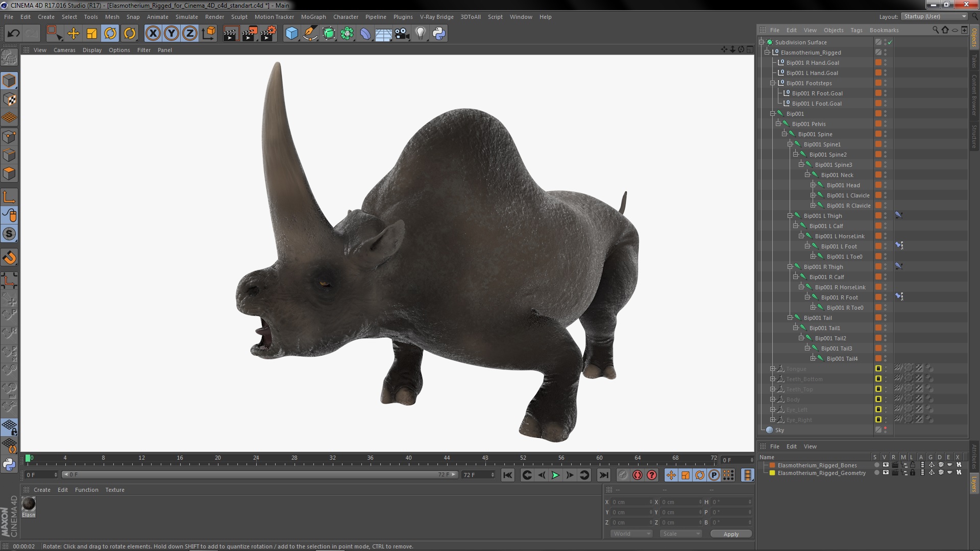Image resolution: width=980 pixels, height=551 pixels.
Task: Toggle Tongue layer color marker
Action: pyautogui.click(x=878, y=369)
